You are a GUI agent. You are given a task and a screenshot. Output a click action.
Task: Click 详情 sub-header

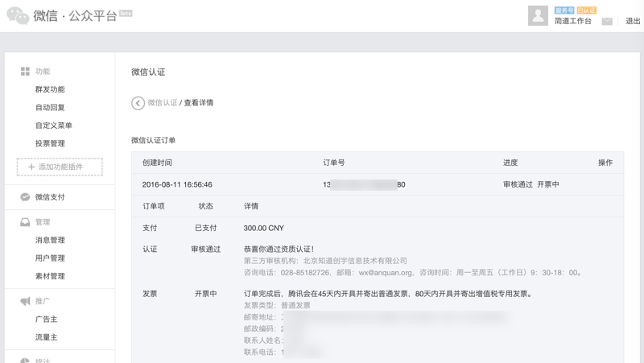251,206
